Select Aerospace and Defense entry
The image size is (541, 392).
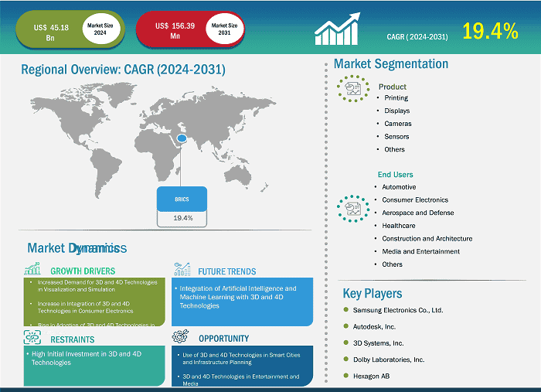tap(418, 213)
